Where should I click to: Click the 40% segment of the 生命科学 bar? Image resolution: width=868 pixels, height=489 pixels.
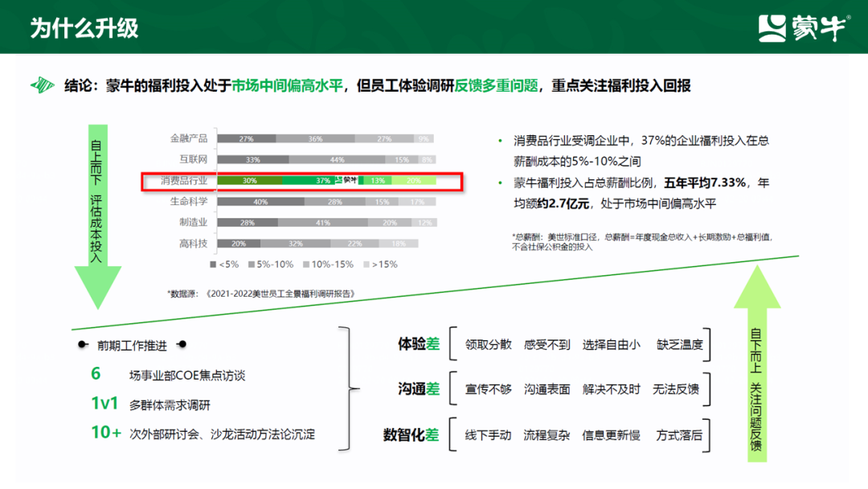click(260, 202)
